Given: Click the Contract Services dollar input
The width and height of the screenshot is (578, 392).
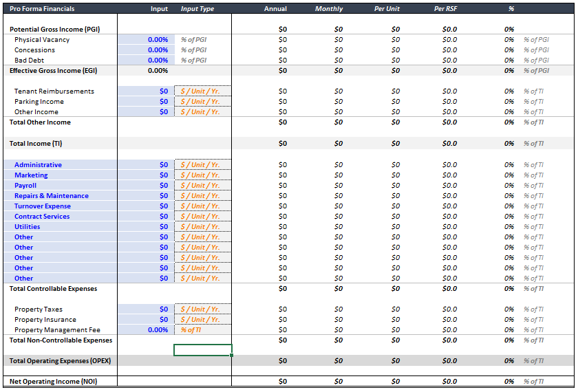Looking at the screenshot, I should [x=146, y=216].
